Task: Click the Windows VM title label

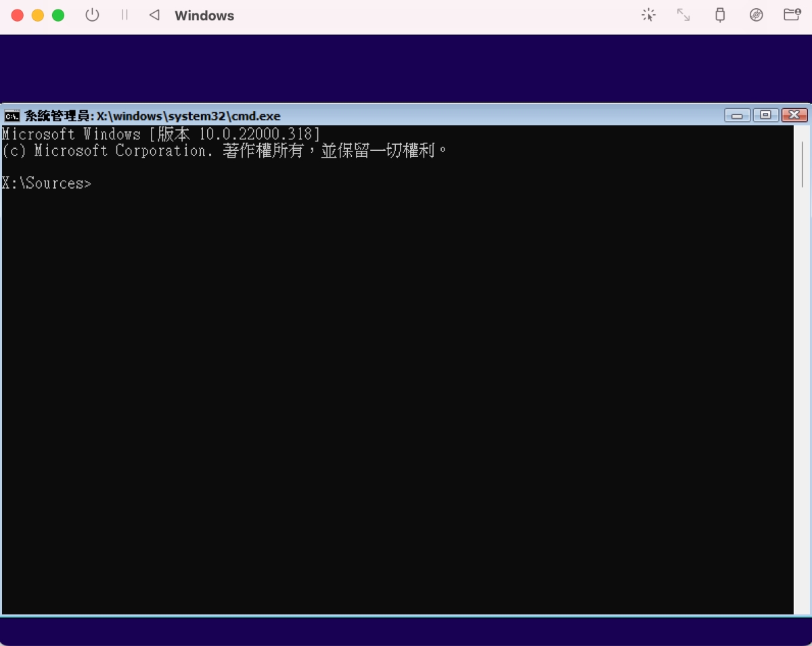Action: click(x=204, y=16)
